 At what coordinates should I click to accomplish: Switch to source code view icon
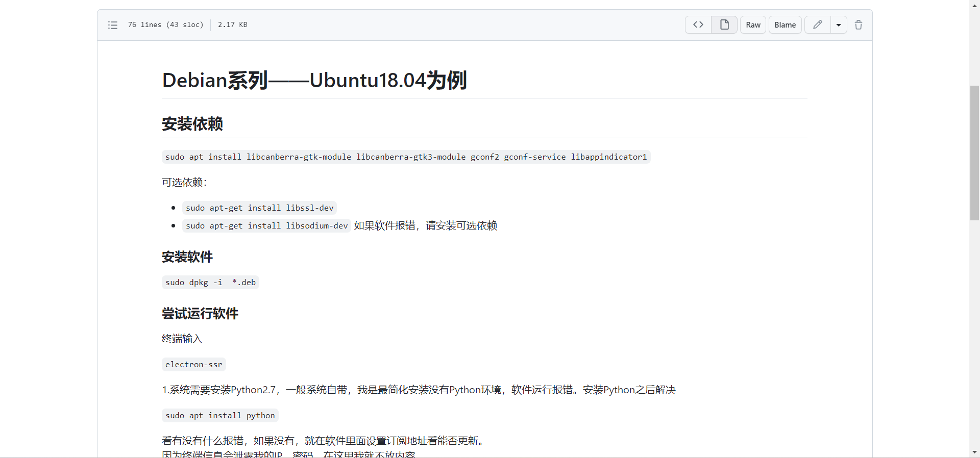coord(698,24)
